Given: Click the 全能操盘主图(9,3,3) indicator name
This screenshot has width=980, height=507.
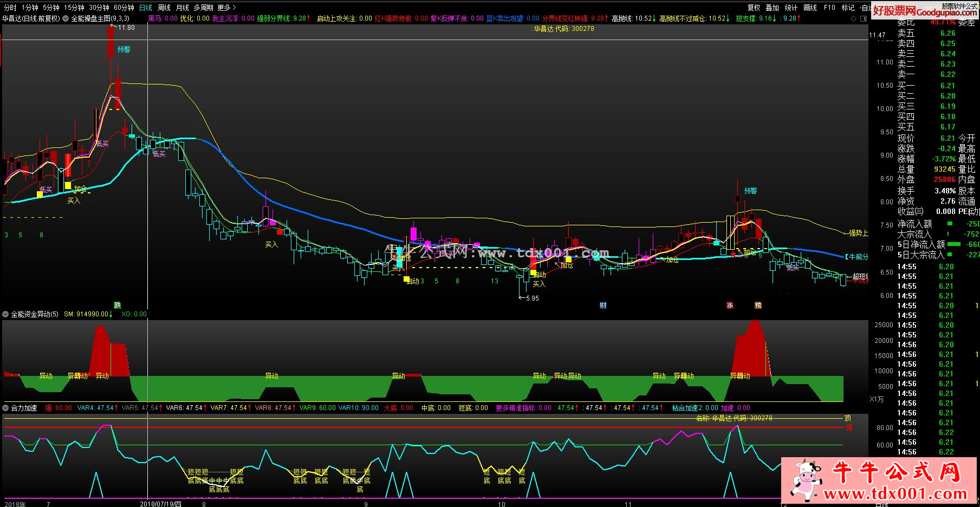Looking at the screenshot, I should 100,18.
